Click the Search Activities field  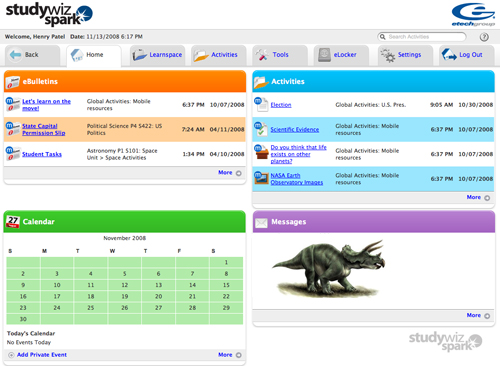click(x=422, y=37)
